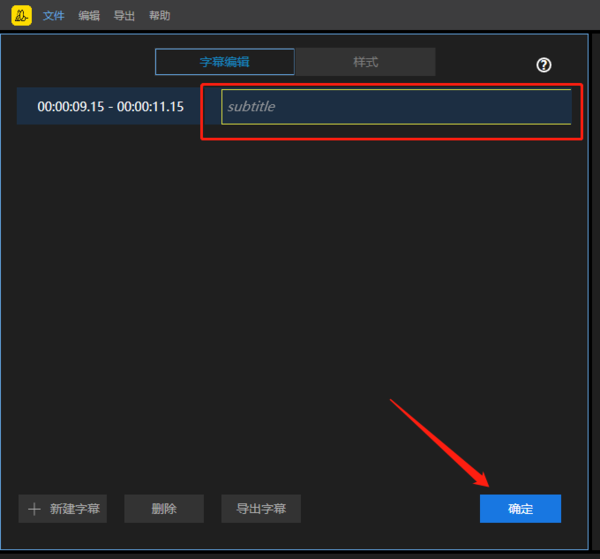This screenshot has width=600, height=559.
Task: Confirm with the blue 确定 button
Action: click(x=520, y=508)
